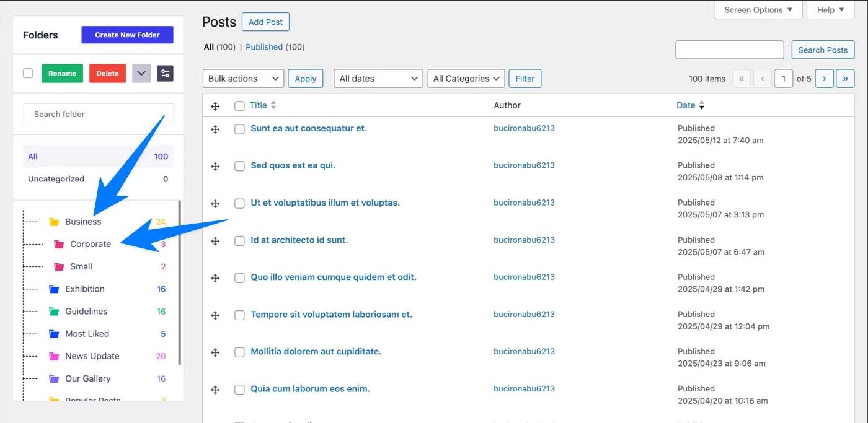
Task: Click the green Rename button
Action: [x=62, y=73]
